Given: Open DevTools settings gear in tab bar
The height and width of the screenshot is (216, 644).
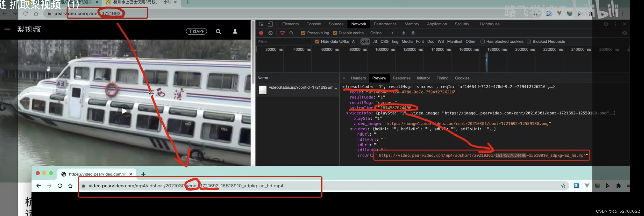Looking at the screenshot, I should coord(606,24).
